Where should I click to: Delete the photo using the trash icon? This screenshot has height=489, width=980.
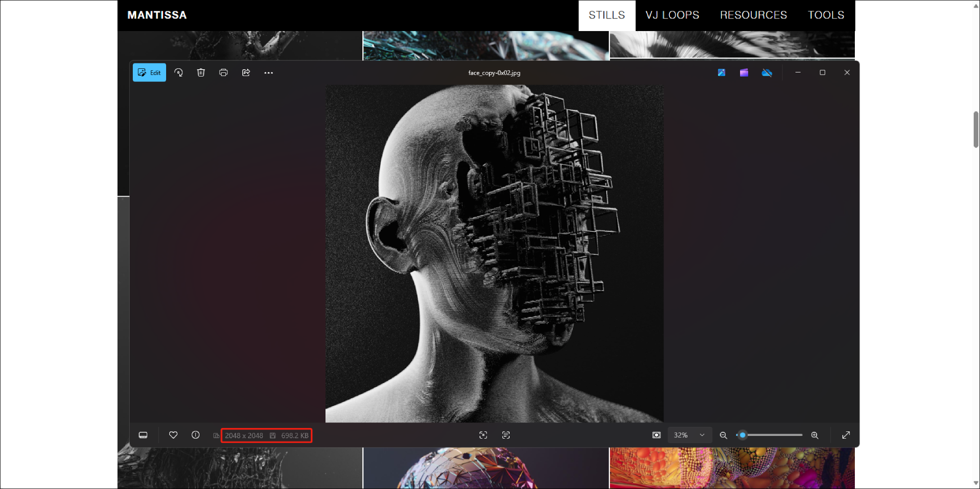coord(201,72)
